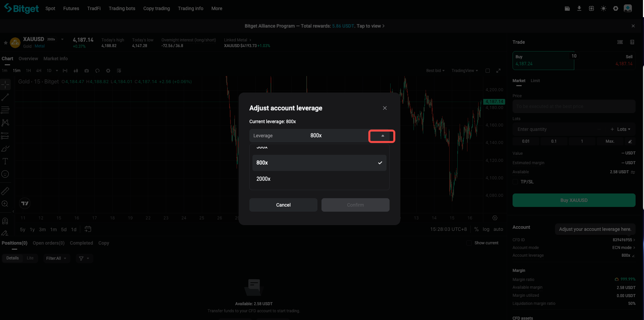644x320 pixels.
Task: Select the text drawing tool
Action: [x=5, y=161]
